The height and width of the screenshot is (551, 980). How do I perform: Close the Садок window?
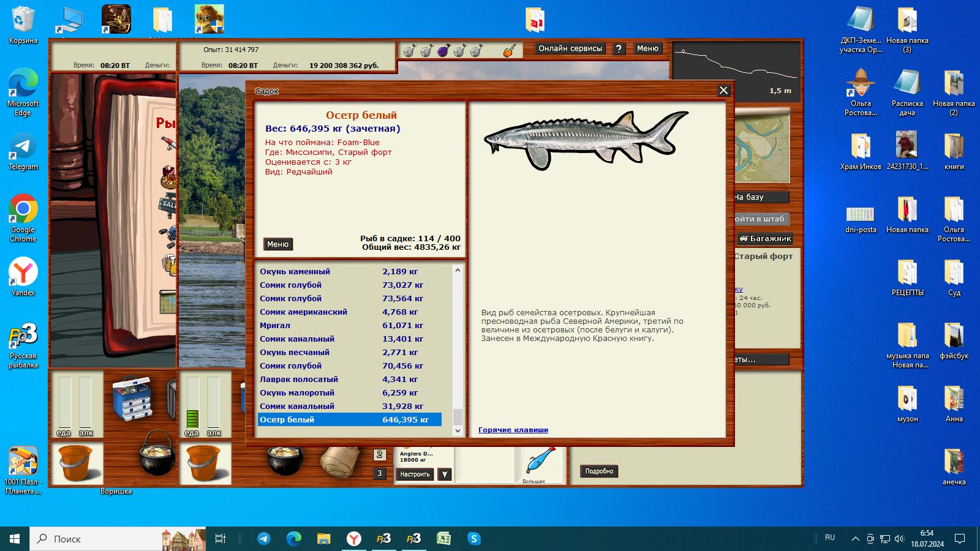coord(723,91)
